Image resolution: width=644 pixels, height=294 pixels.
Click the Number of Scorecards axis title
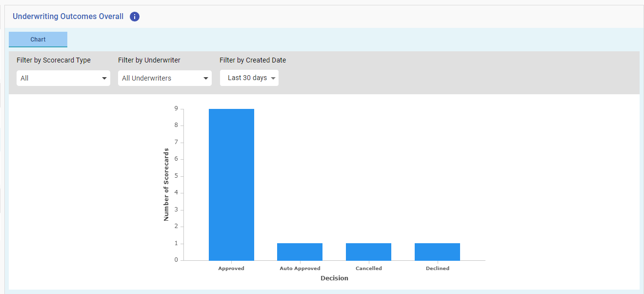(x=166, y=185)
